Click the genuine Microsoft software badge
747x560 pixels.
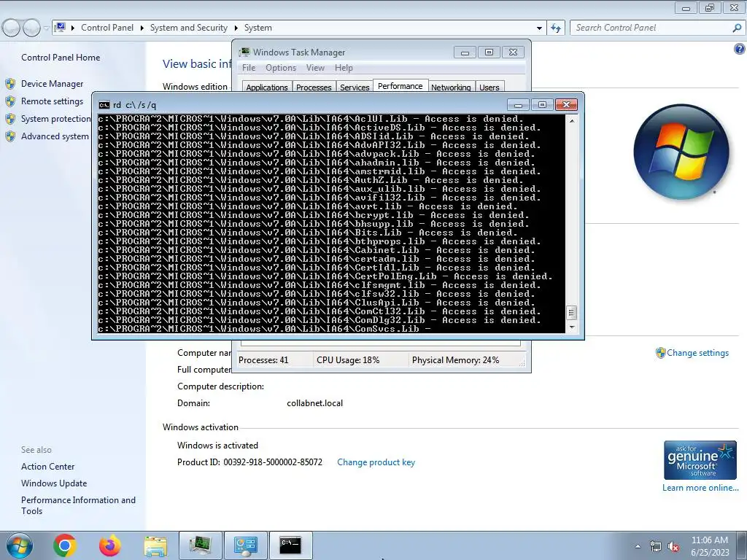[x=700, y=460]
